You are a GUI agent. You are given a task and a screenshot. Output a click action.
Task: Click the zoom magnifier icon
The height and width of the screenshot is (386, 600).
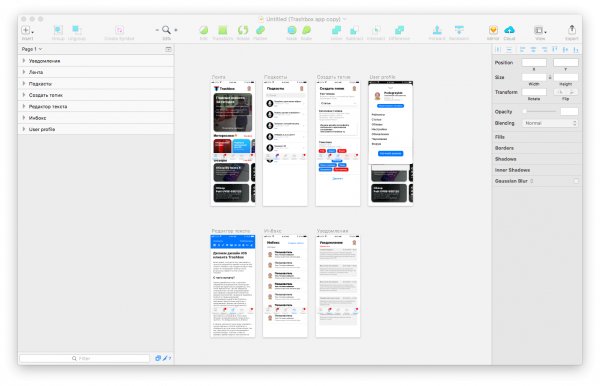[x=166, y=30]
